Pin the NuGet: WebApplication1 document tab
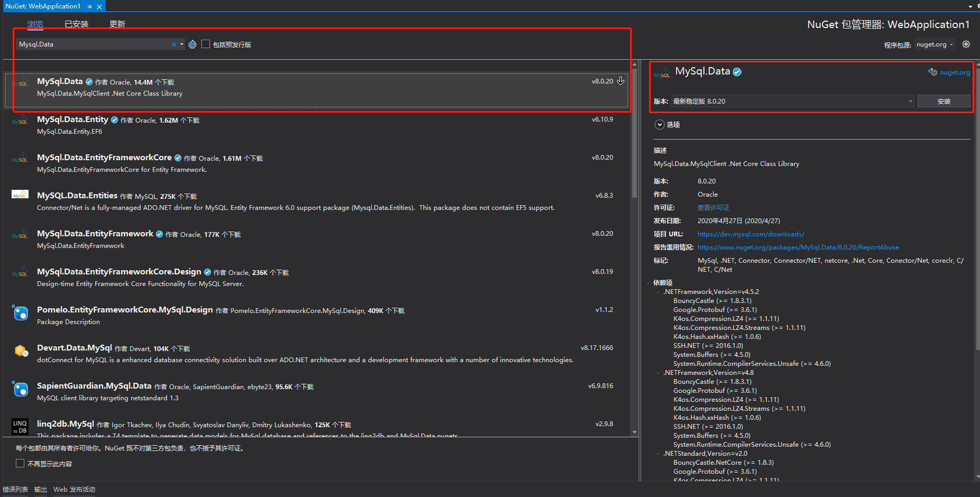This screenshot has width=980, height=497. coord(90,6)
